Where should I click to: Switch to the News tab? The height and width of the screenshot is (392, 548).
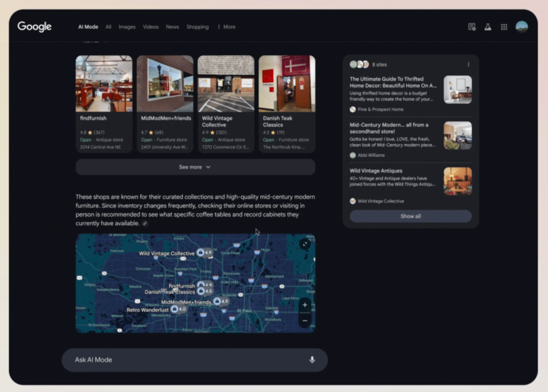point(172,27)
